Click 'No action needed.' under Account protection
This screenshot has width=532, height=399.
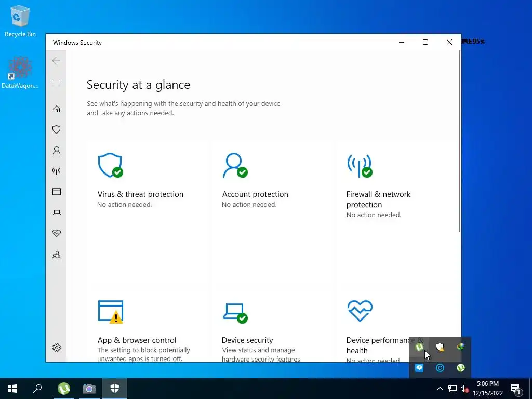[249, 204]
